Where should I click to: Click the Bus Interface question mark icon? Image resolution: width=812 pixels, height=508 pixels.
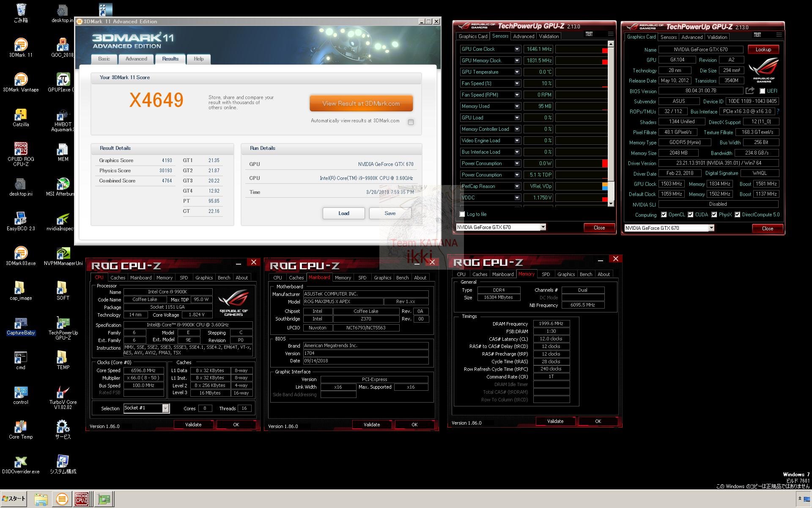(778, 111)
